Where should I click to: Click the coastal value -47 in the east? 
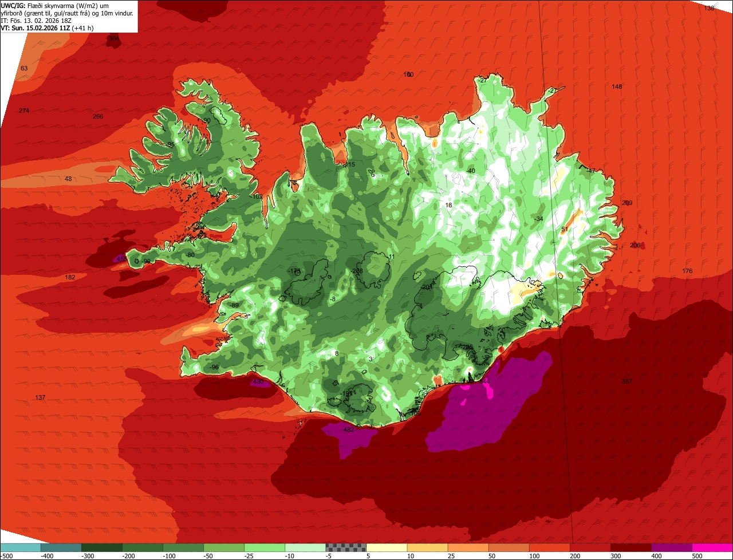point(591,170)
